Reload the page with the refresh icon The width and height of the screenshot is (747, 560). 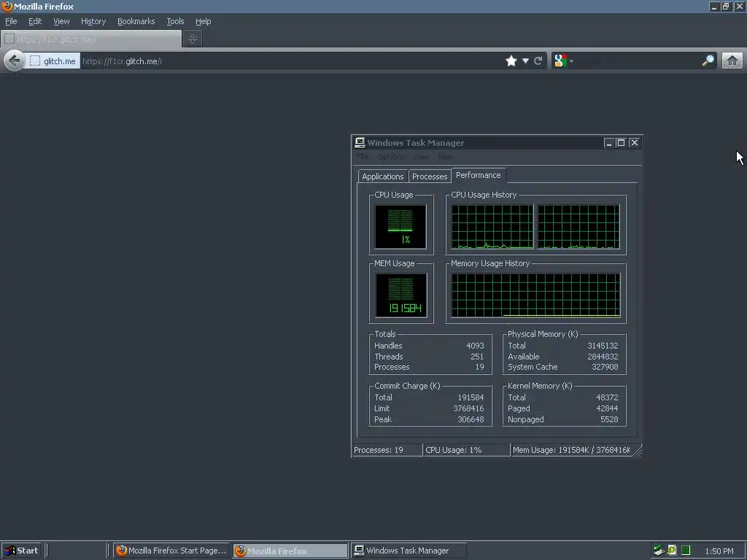[x=538, y=61]
